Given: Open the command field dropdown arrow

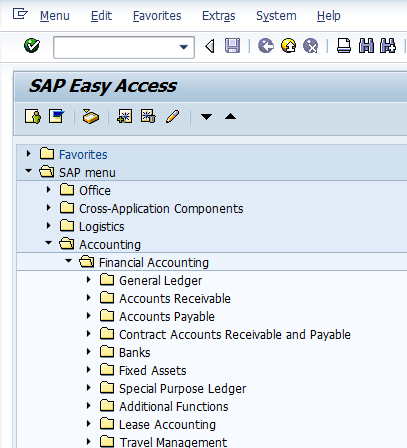Looking at the screenshot, I should (184, 47).
